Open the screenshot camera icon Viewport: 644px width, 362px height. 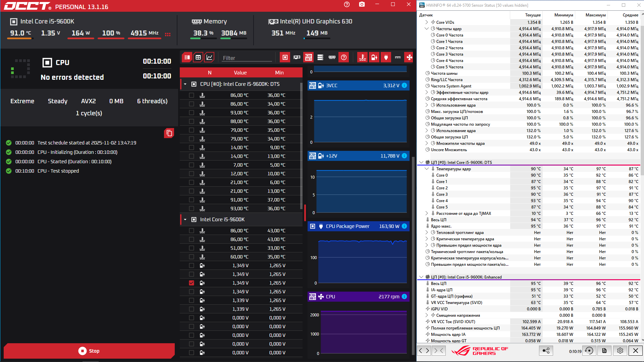pos(362,4)
